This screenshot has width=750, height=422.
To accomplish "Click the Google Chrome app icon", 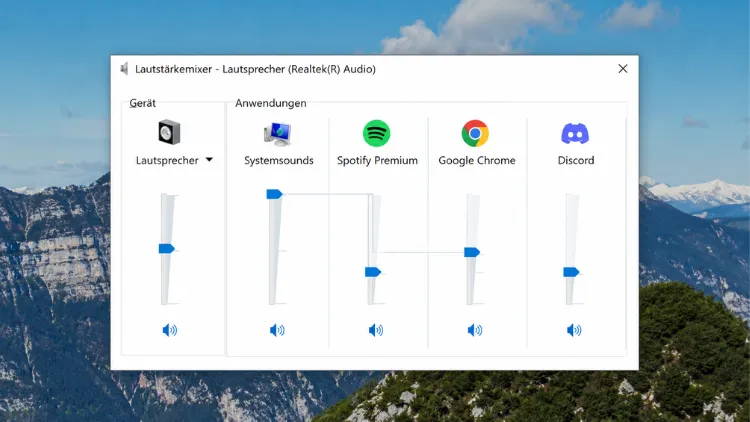I will 475,133.
